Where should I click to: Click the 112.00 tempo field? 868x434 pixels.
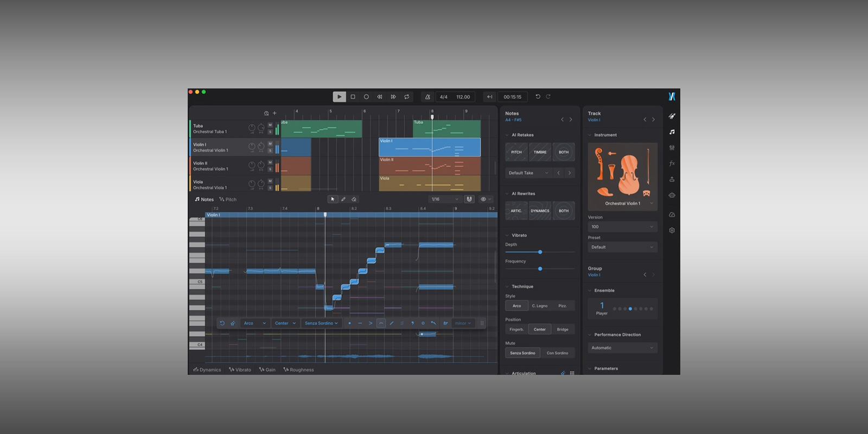pos(463,97)
